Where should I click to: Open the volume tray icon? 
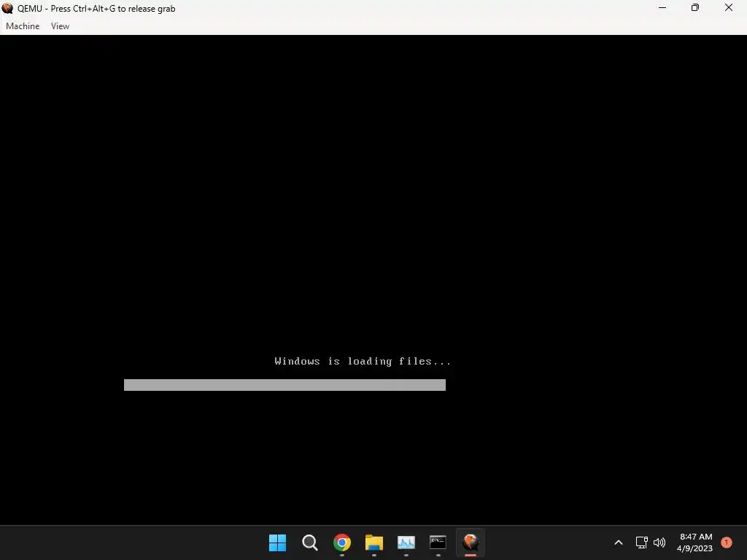659,542
